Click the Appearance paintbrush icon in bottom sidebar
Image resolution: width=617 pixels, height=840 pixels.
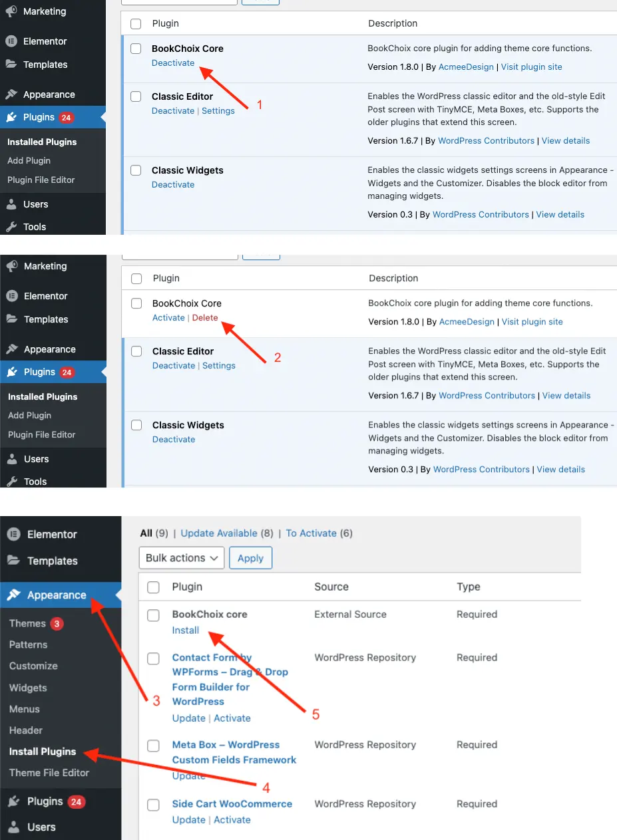pos(13,595)
